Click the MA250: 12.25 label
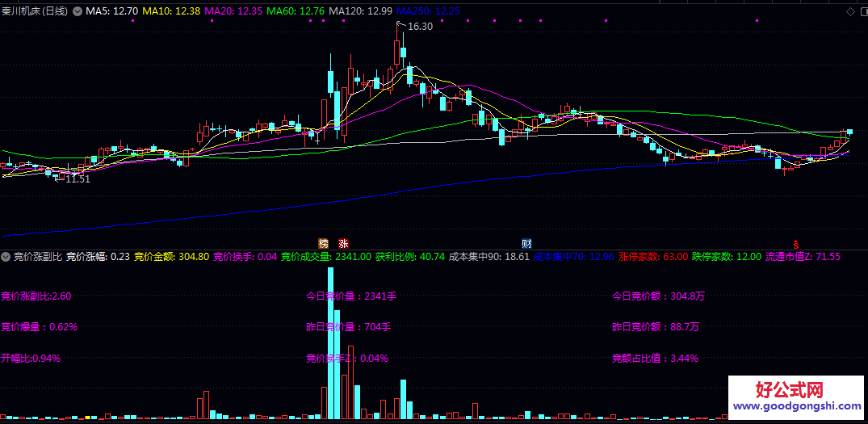The image size is (868, 424). coord(429,10)
